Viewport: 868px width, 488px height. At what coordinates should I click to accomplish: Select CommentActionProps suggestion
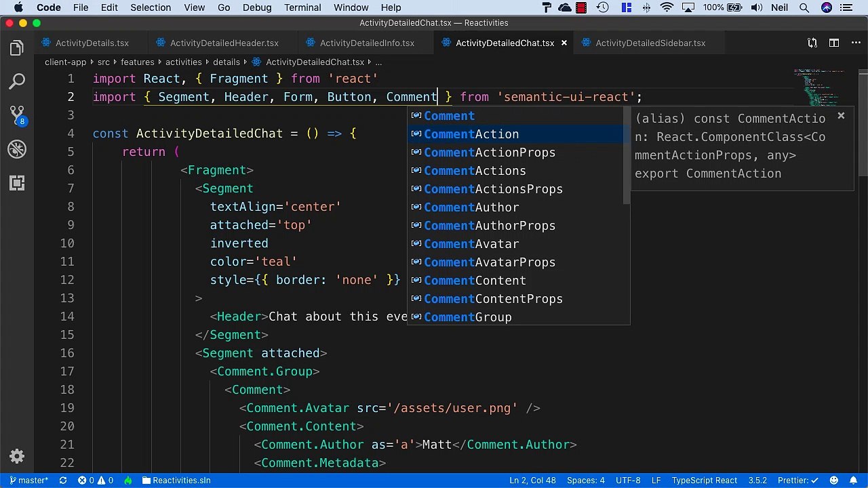click(x=515, y=152)
